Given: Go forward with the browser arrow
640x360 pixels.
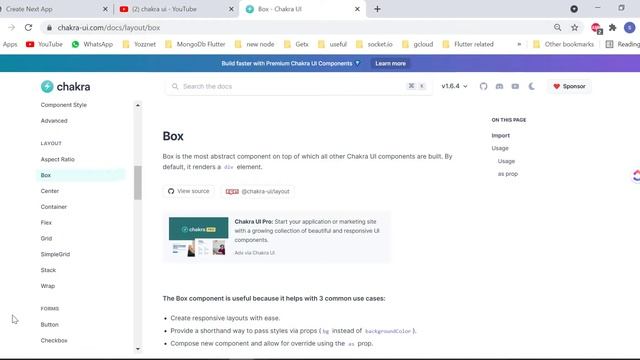Looking at the screenshot, I should (11, 28).
